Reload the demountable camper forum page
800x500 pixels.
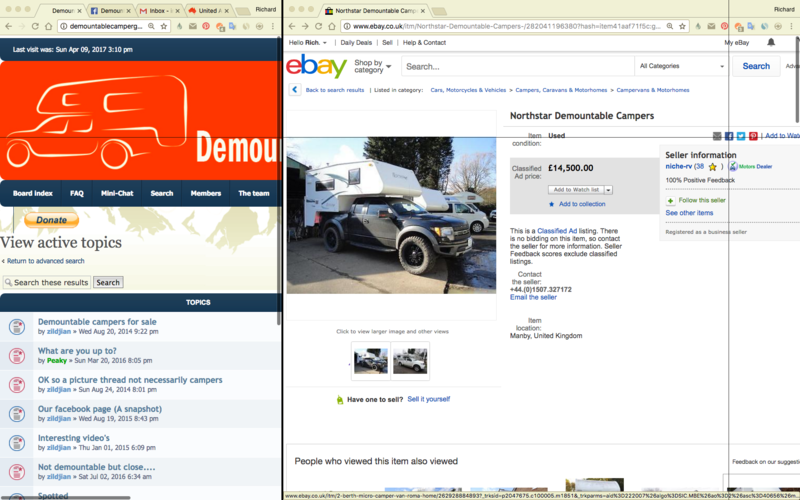(35, 26)
